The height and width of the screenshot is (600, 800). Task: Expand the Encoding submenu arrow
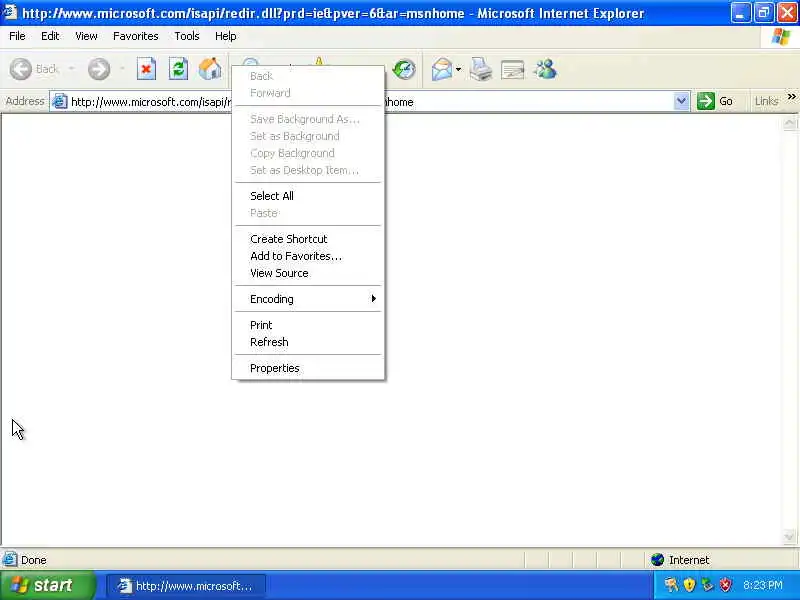click(x=373, y=298)
